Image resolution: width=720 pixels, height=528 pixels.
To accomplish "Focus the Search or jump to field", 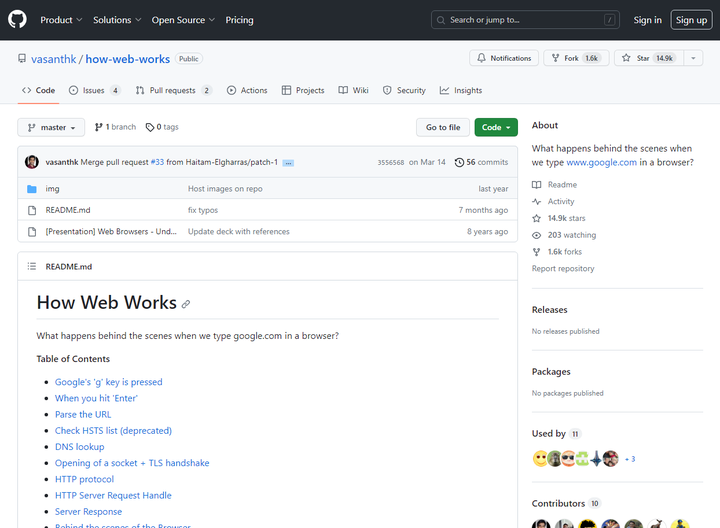I will [525, 20].
